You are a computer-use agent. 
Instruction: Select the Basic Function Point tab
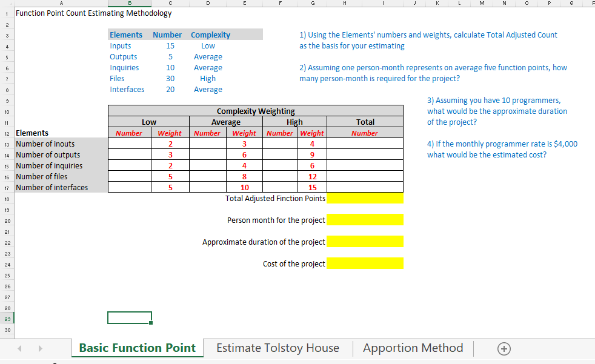[137, 348]
